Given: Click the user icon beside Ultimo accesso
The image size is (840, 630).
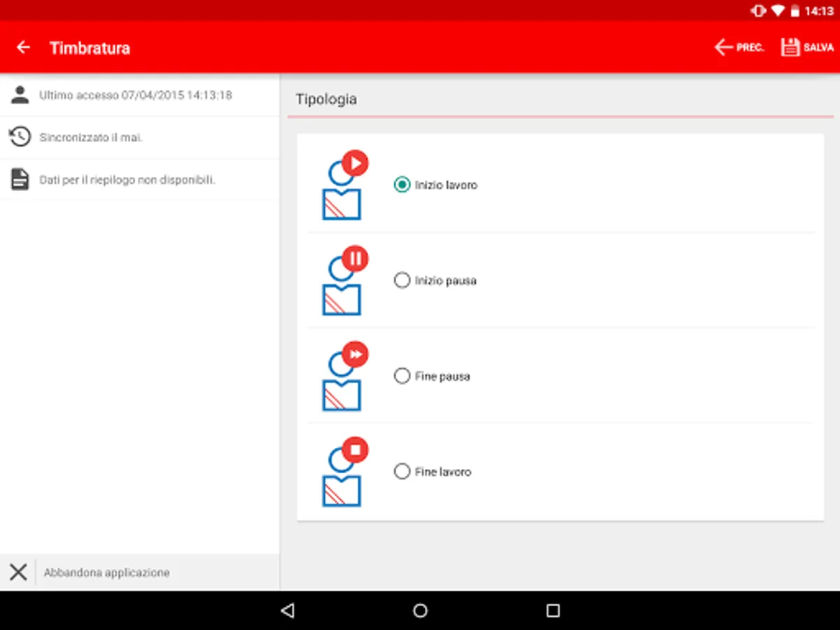Looking at the screenshot, I should click(x=20, y=95).
